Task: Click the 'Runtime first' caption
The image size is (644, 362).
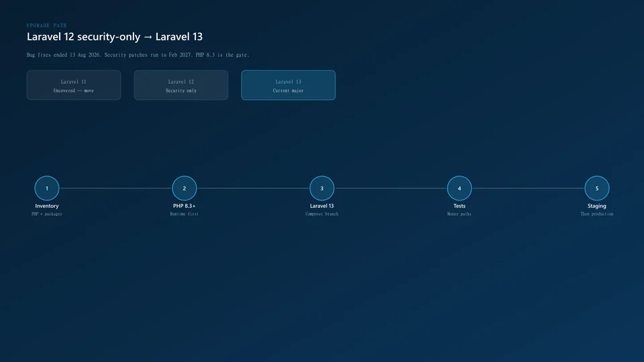Action: coord(184,214)
